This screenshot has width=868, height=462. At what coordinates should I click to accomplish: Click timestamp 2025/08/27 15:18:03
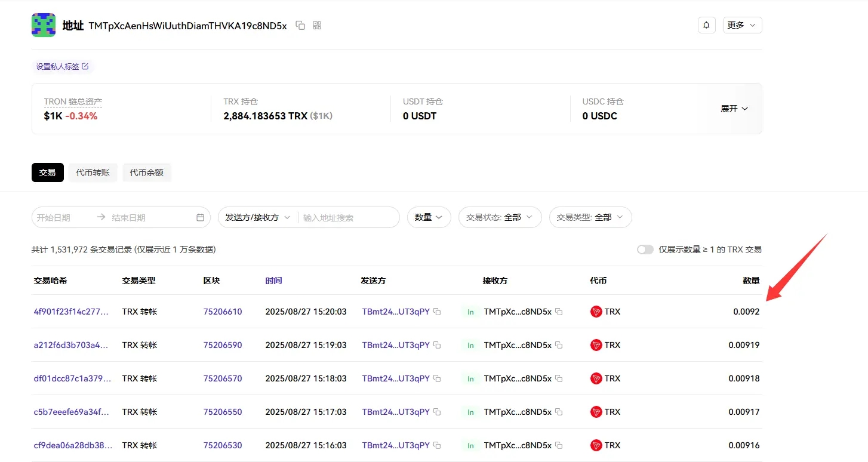click(306, 378)
